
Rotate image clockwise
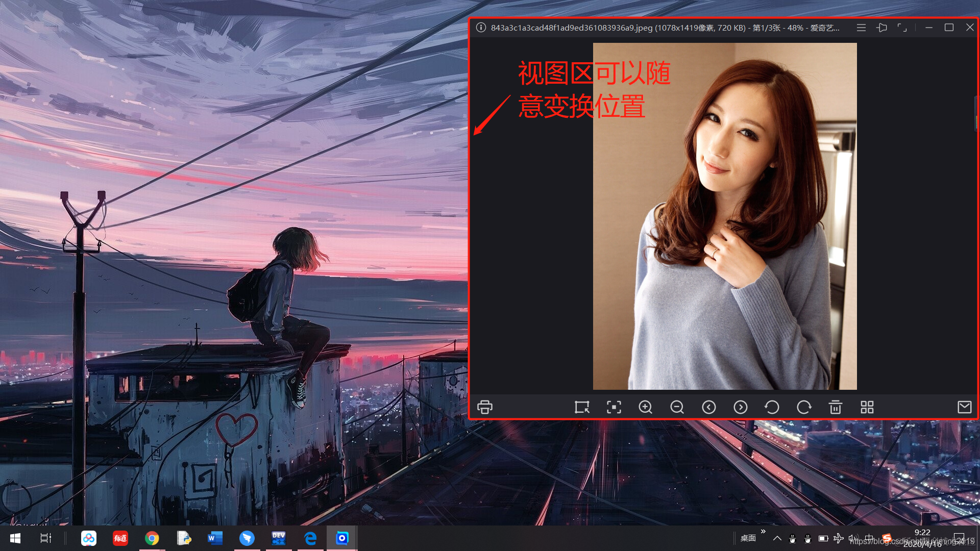(x=804, y=407)
